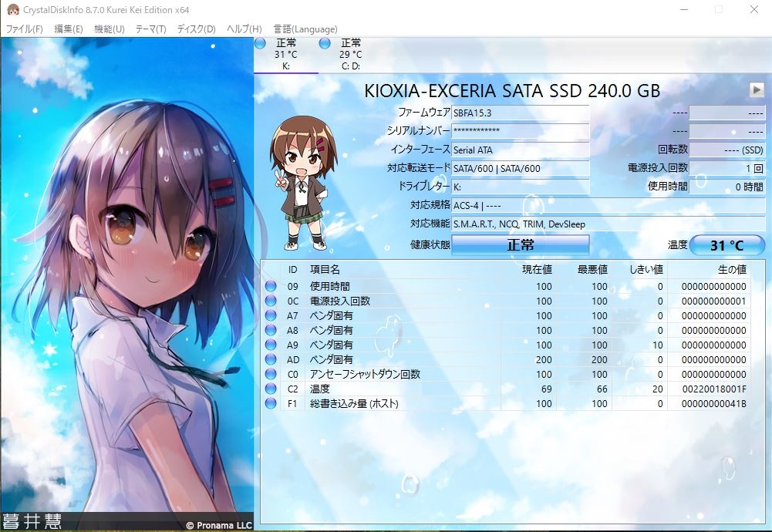Click rotation rate field ---- (SSD)
Screen dimensions: 772x532
click(x=727, y=150)
